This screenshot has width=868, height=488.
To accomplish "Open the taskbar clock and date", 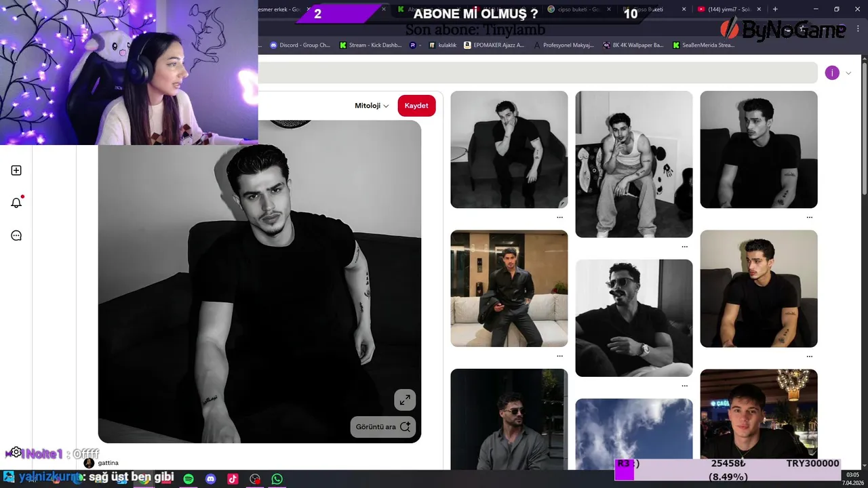I will [852, 479].
